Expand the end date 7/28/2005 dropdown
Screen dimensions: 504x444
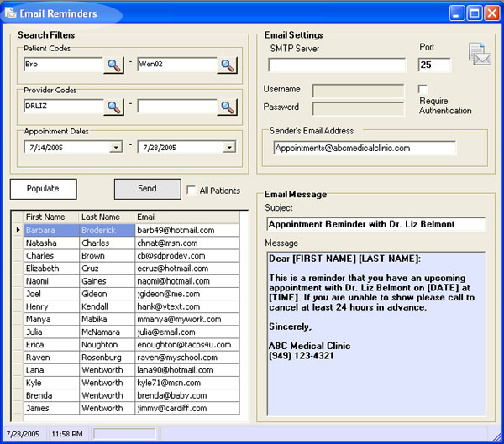point(228,147)
